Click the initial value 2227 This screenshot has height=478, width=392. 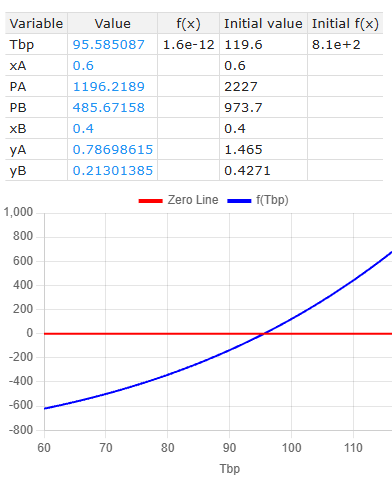241,86
